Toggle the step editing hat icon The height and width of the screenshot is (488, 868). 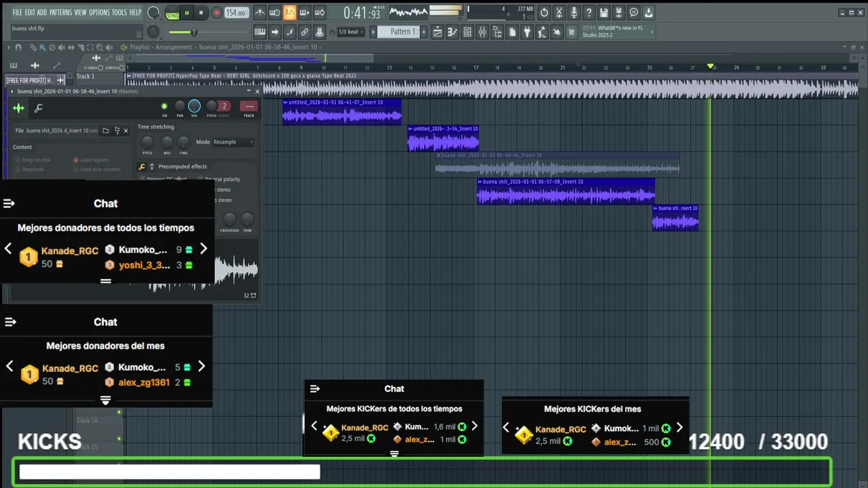[319, 32]
